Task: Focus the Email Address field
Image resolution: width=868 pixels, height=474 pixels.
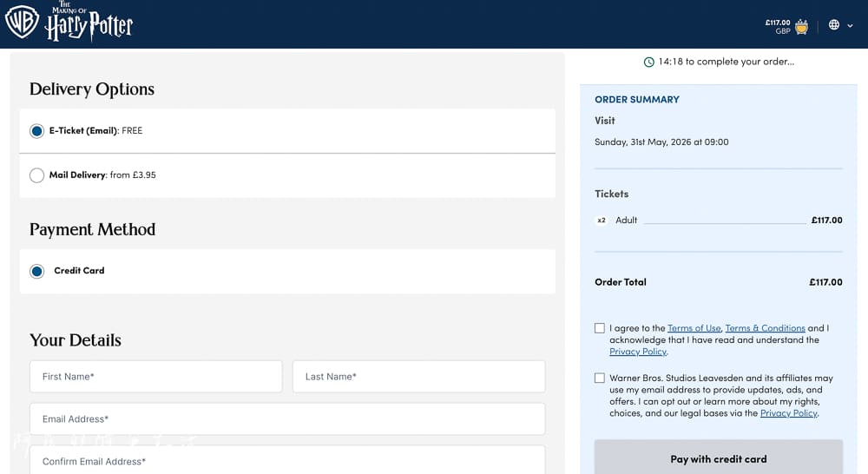Action: [x=287, y=419]
